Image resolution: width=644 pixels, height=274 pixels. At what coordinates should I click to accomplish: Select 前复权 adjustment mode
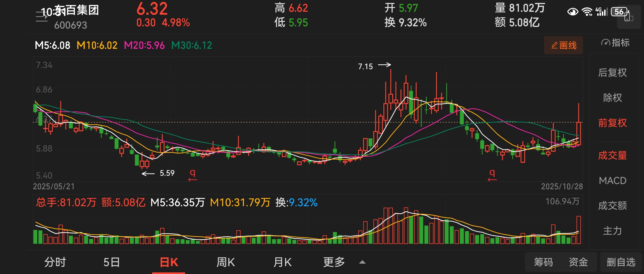[612, 123]
